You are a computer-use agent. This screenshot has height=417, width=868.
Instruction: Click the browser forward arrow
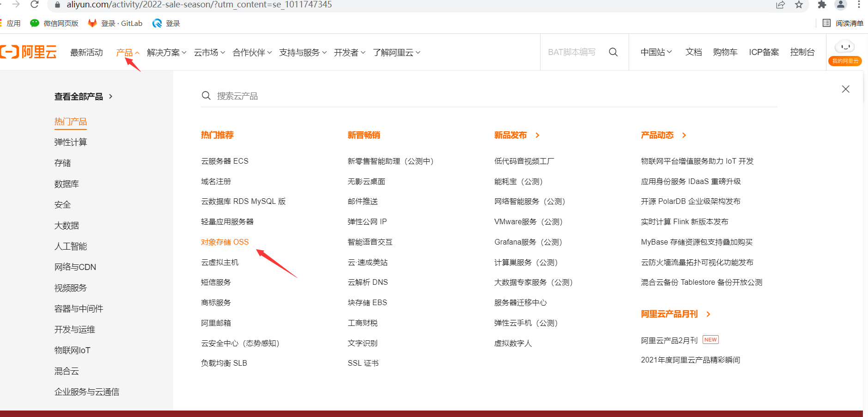coord(16,4)
